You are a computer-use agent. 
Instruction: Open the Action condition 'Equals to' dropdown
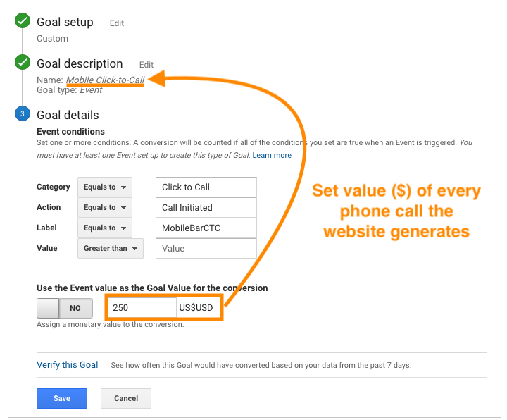[104, 208]
